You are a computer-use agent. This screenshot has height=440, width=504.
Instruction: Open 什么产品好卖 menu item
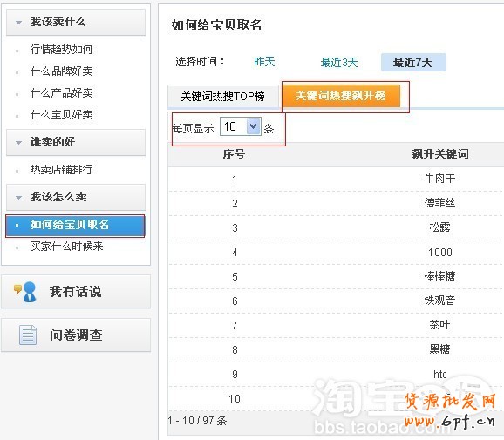(x=61, y=93)
